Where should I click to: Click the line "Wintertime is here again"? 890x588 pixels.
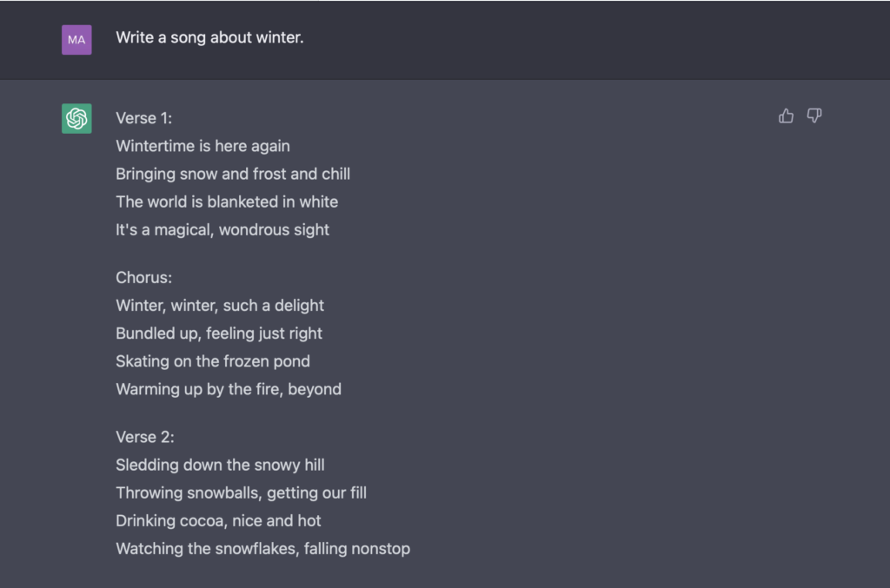(x=203, y=146)
